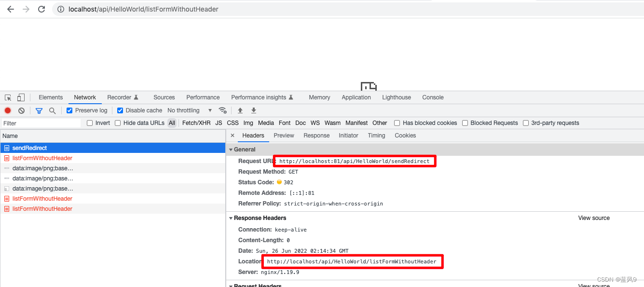This screenshot has height=287, width=644.
Task: Go forward with the browser forward arrow
Action: pyautogui.click(x=26, y=9)
